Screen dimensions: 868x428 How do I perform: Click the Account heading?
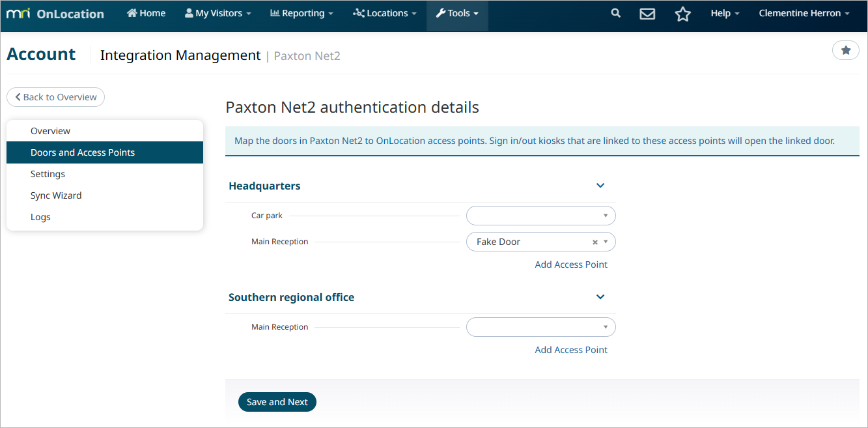pyautogui.click(x=41, y=54)
